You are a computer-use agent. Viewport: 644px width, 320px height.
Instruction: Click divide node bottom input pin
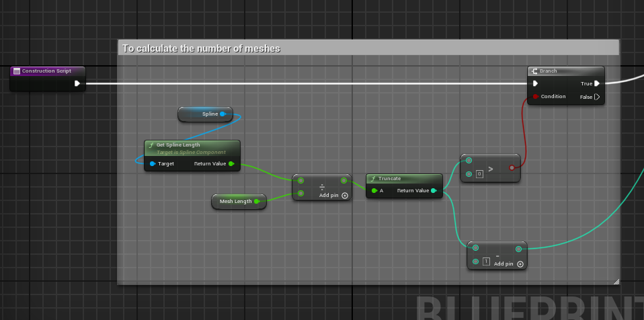tap(300, 193)
